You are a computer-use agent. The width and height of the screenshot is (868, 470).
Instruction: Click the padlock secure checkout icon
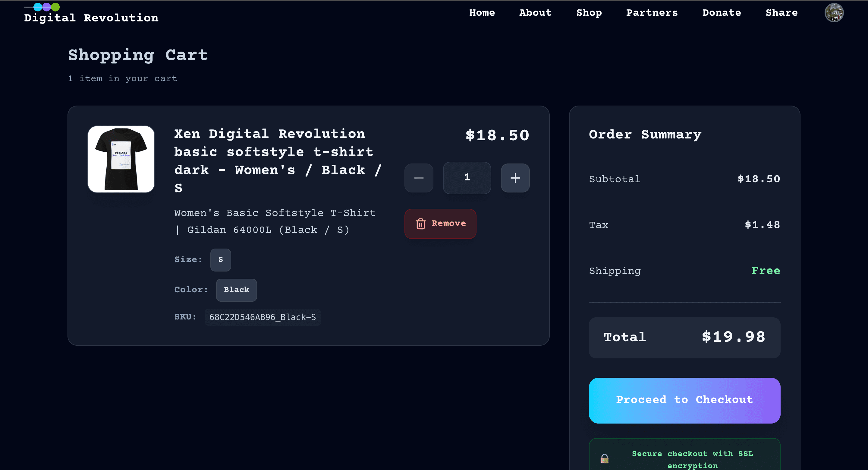[604, 459]
